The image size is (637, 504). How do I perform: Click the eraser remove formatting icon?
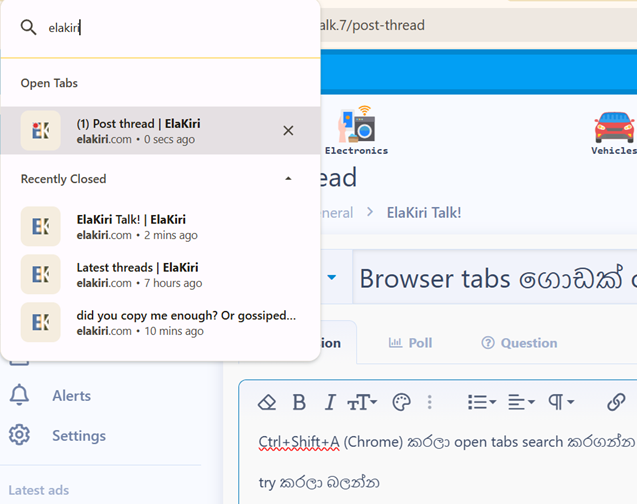click(267, 402)
